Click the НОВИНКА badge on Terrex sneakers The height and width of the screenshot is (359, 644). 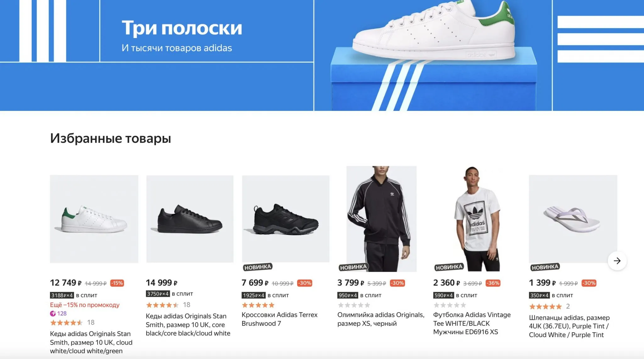point(258,267)
